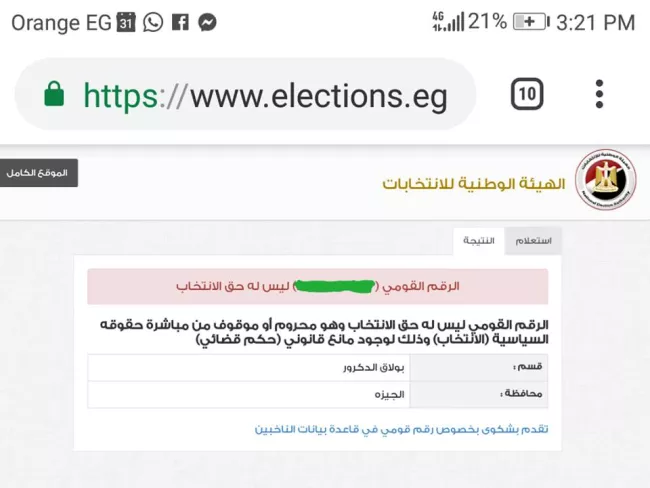The height and width of the screenshot is (488, 650).
Task: Click the الهيئة الوطنية للانتخابات title
Action: tap(474, 183)
